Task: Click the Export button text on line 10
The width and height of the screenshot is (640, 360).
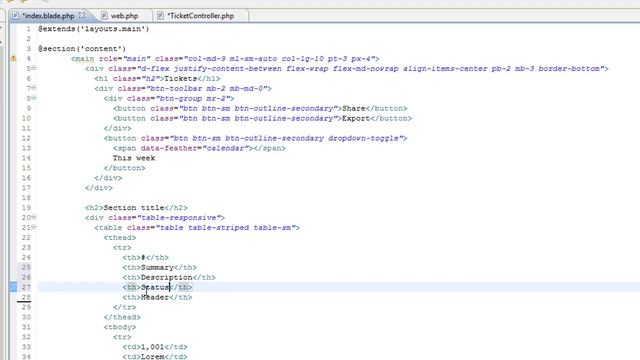Action: (356, 118)
